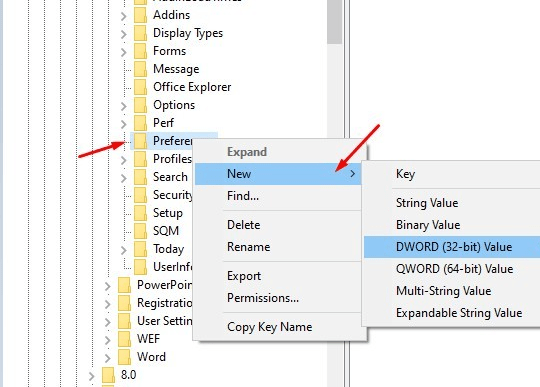Choose Delete from the context menu
The image size is (540, 387).
(278, 225)
